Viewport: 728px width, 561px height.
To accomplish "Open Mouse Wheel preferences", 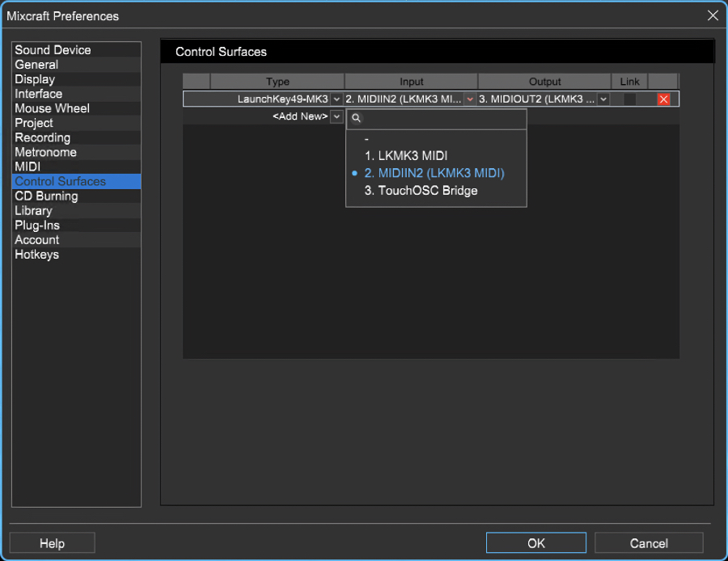I will tap(76, 108).
